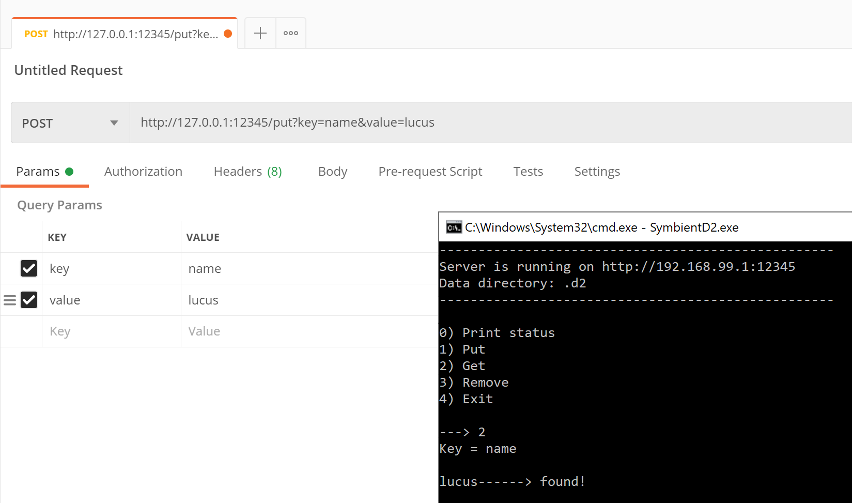The width and height of the screenshot is (868, 503).
Task: Click the empty Key placeholder field
Action: point(60,331)
